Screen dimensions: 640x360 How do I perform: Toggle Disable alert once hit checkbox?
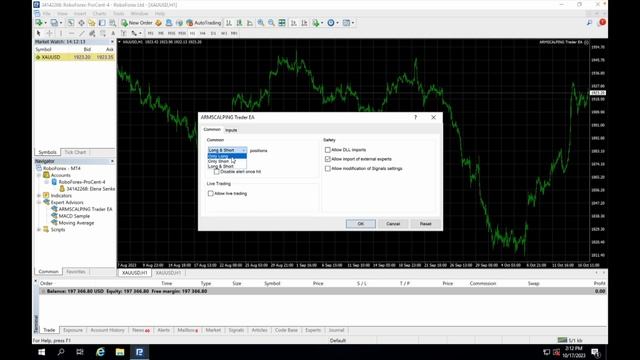pos(216,171)
